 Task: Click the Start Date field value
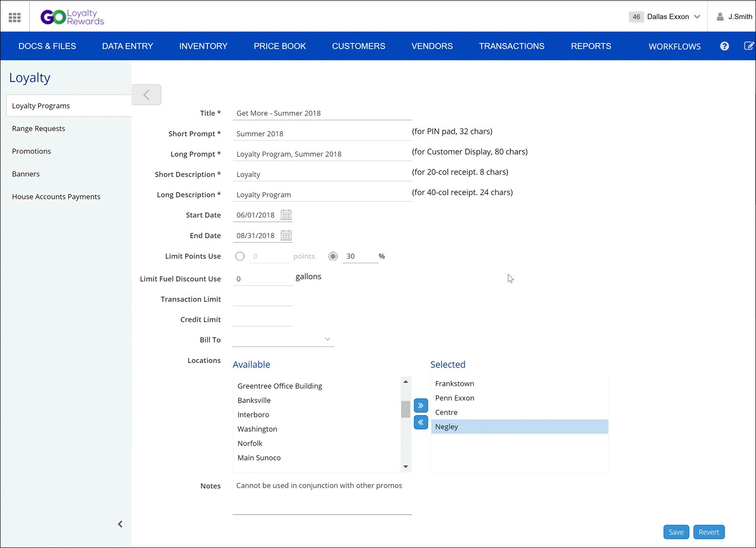coord(256,215)
